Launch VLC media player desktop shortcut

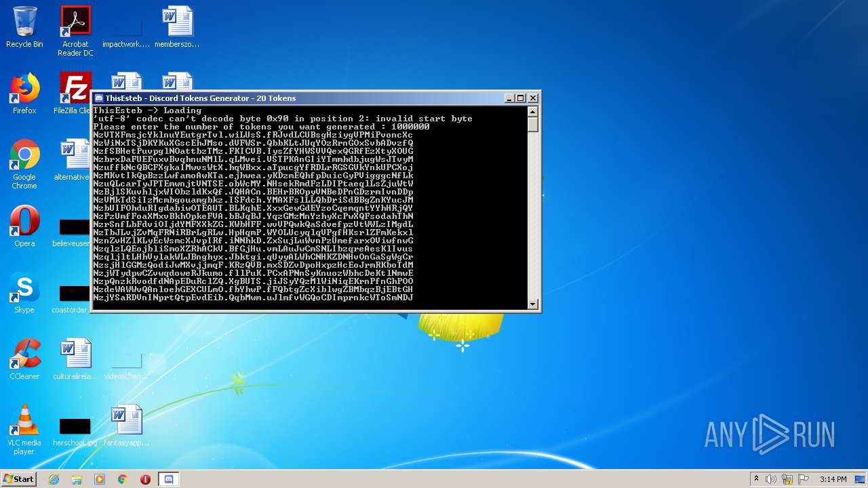click(x=24, y=430)
